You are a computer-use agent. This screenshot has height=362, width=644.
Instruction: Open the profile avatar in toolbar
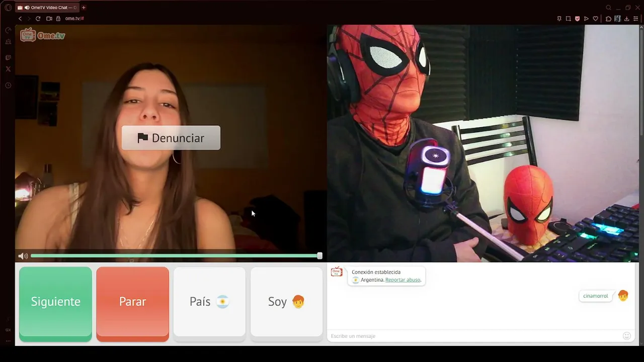click(x=617, y=19)
